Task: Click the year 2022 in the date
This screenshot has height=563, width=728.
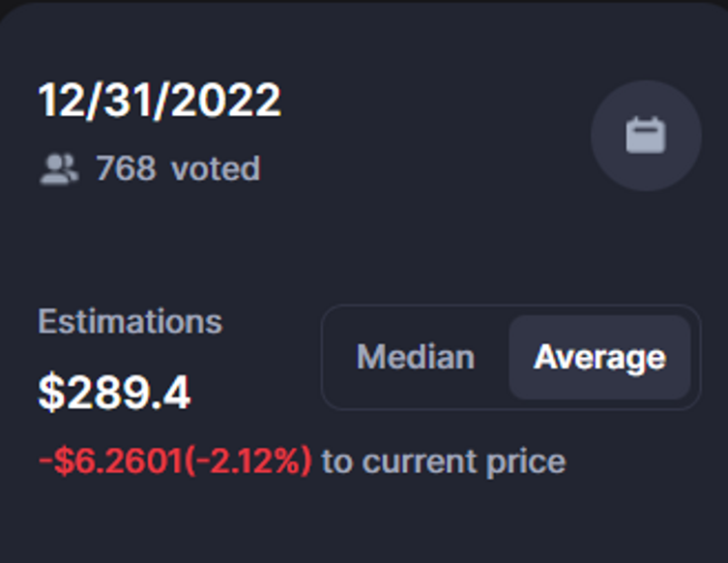Action: pyautogui.click(x=225, y=100)
